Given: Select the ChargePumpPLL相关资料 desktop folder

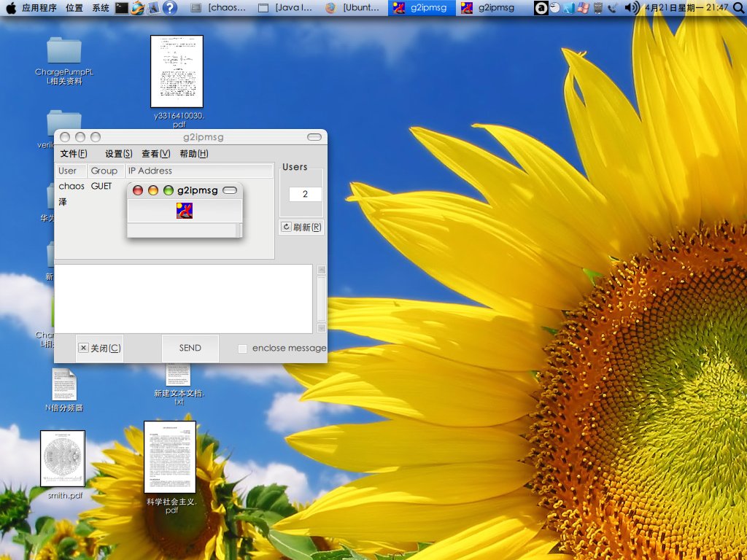Looking at the screenshot, I should click(64, 61).
